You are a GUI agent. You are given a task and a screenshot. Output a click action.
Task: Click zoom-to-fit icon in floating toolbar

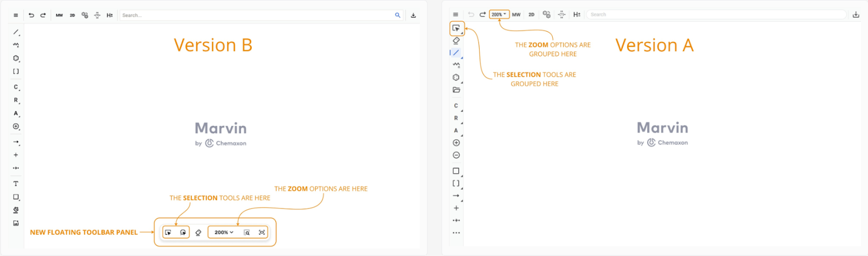[x=262, y=233]
